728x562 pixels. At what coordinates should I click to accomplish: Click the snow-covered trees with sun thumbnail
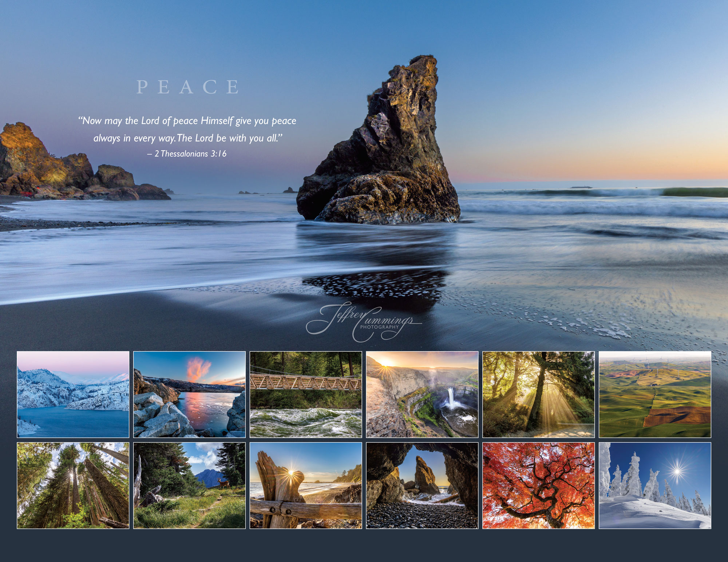(x=655, y=486)
